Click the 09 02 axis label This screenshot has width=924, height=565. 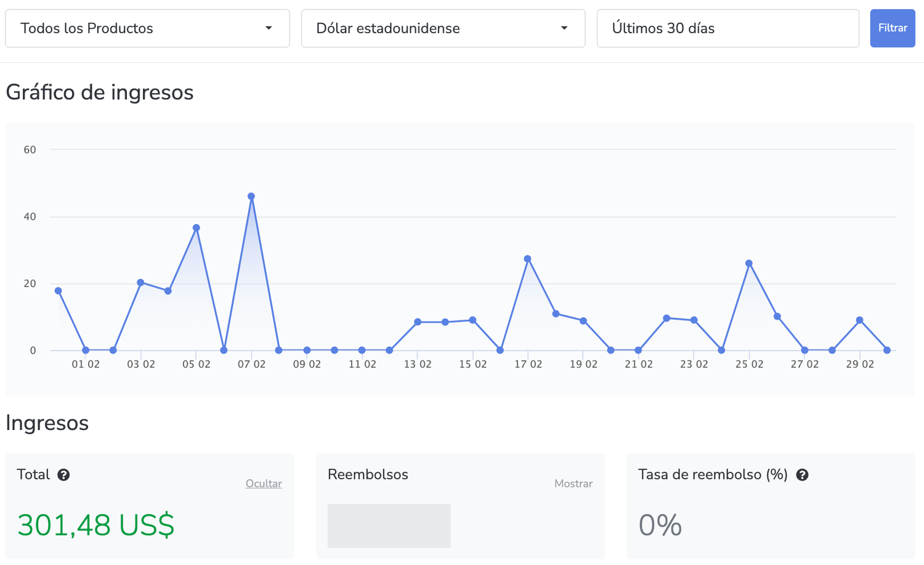coord(307,364)
